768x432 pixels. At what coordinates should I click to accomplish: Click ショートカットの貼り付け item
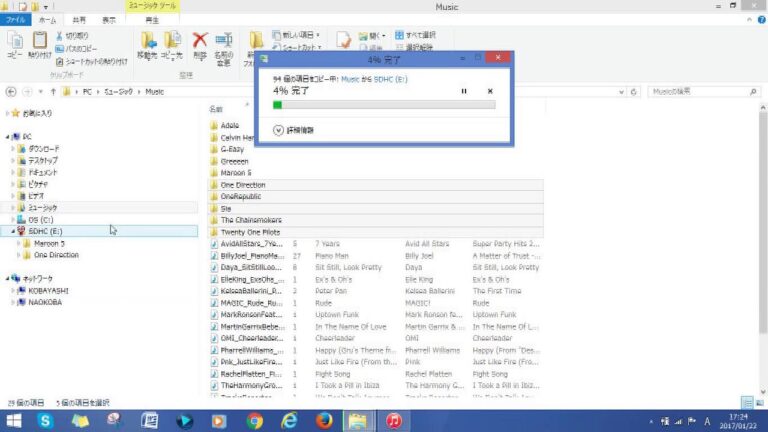click(92, 62)
